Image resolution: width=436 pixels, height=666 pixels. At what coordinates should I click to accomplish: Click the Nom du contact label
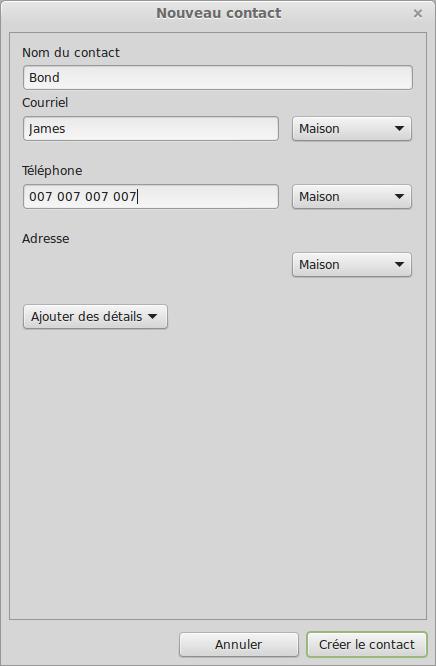(x=71, y=53)
